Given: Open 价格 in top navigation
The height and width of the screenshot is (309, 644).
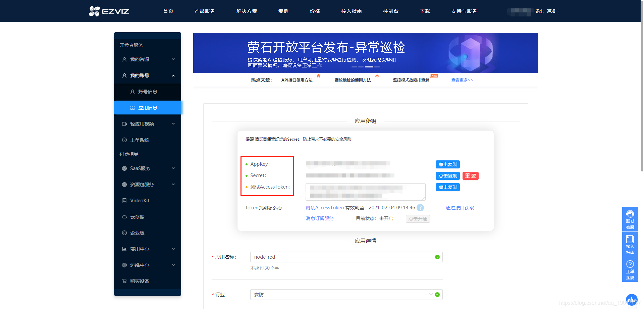Looking at the screenshot, I should tap(315, 11).
